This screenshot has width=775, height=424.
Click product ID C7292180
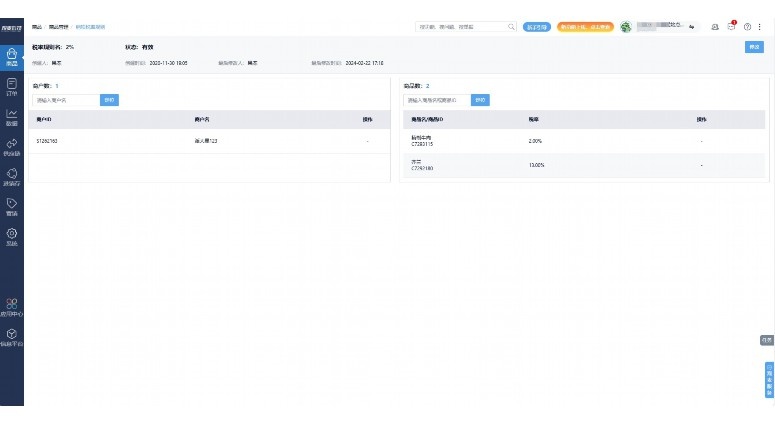click(x=422, y=168)
